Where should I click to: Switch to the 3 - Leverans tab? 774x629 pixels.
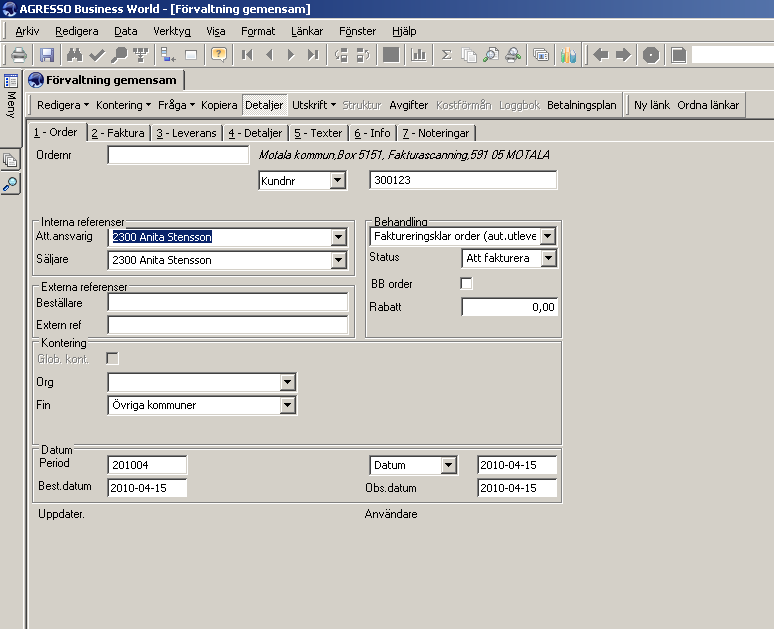tap(187, 133)
